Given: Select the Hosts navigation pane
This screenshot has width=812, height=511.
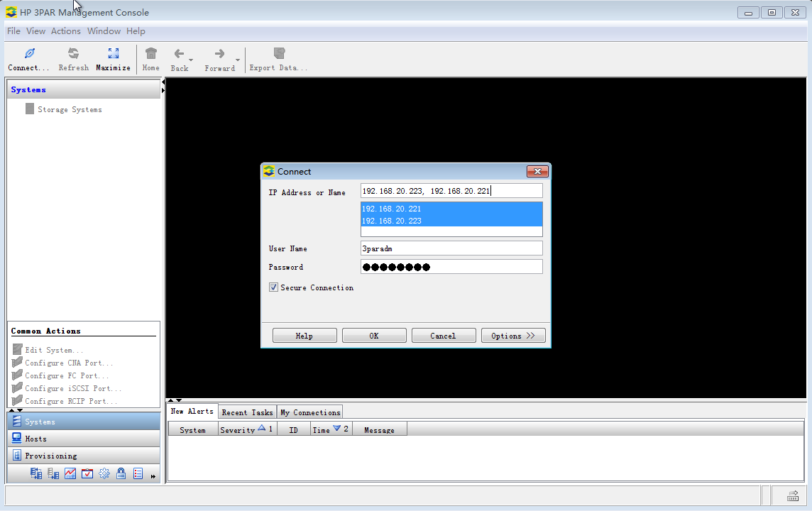Looking at the screenshot, I should 35,439.
